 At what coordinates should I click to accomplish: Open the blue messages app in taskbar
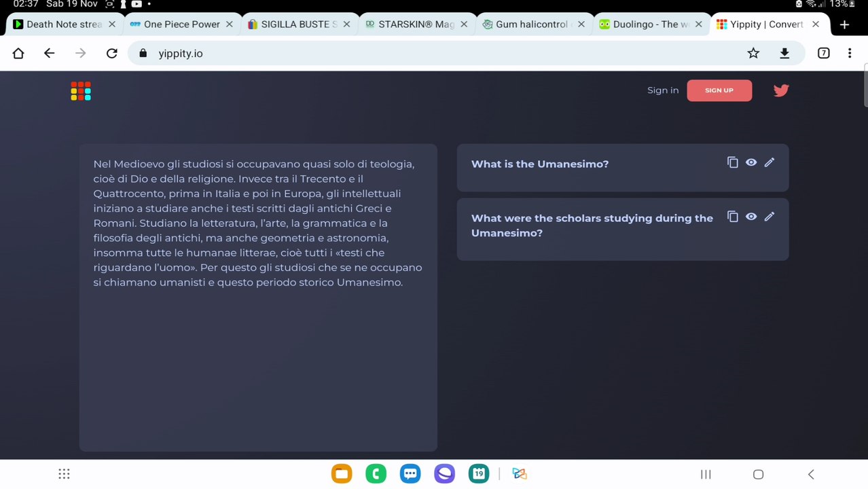410,474
